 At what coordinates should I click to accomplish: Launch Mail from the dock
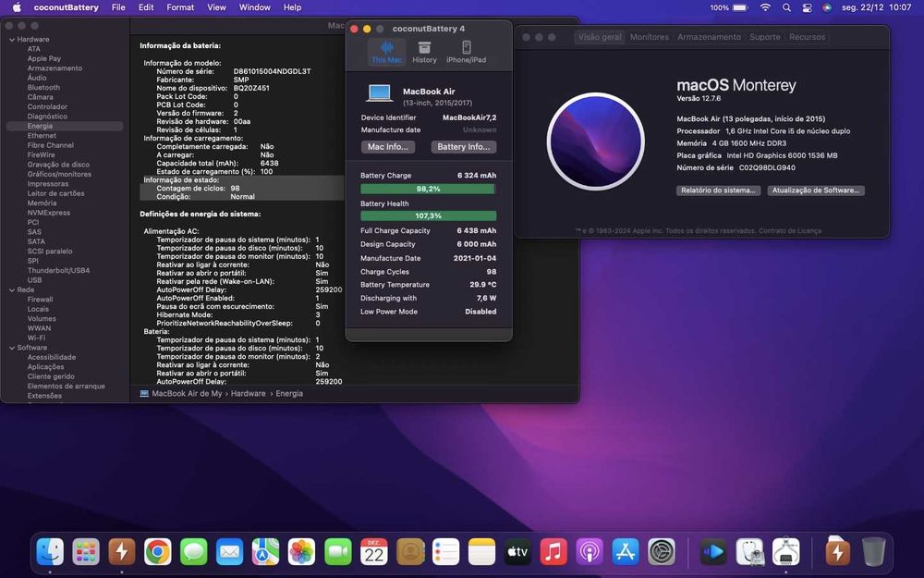(x=230, y=552)
